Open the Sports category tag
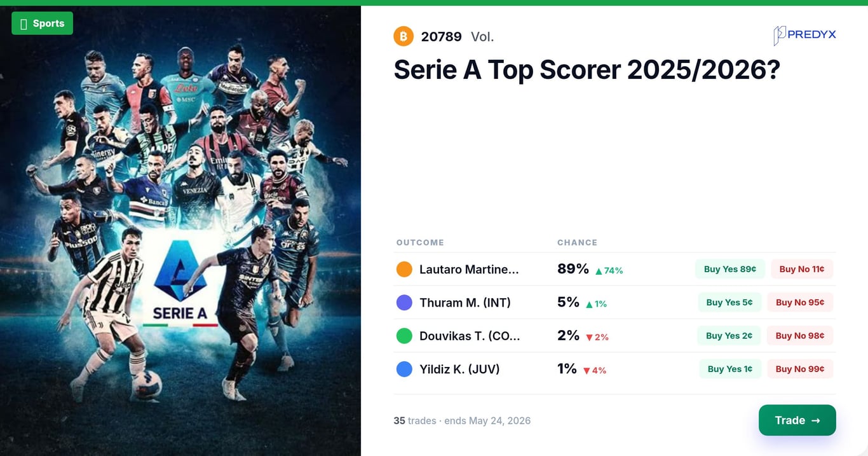Image resolution: width=868 pixels, height=456 pixels. (x=42, y=24)
